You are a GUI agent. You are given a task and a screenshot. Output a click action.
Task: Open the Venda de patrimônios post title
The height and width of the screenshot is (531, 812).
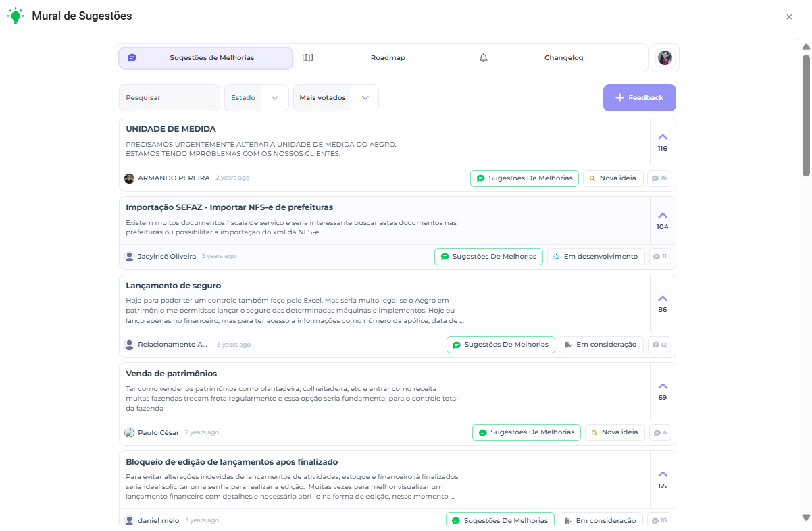[x=171, y=374]
